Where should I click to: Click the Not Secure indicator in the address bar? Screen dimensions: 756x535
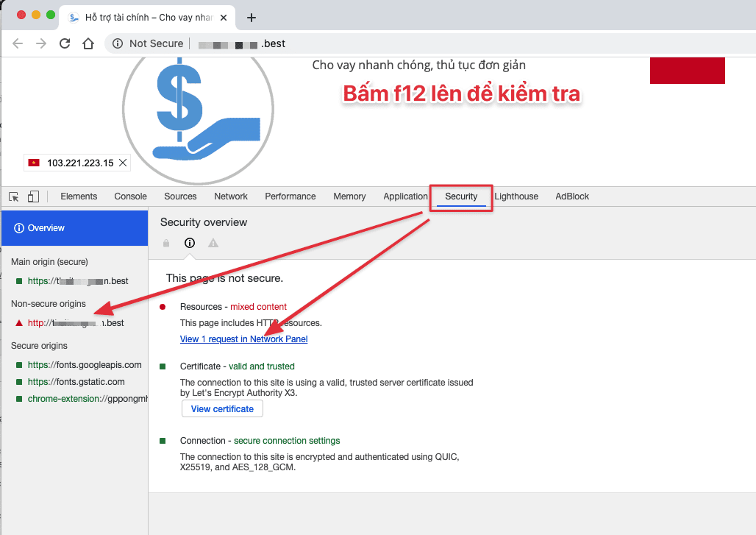tap(146, 43)
